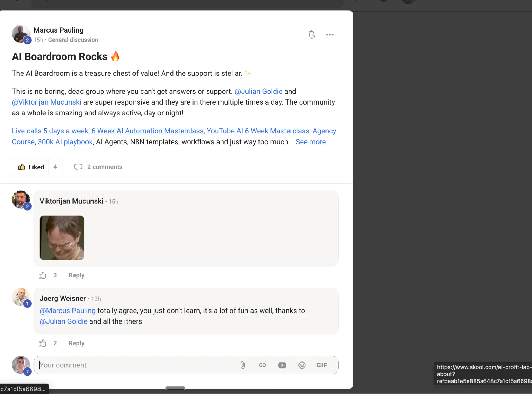
Task: Open the Dwight GIF thumbnail
Action: pyautogui.click(x=62, y=238)
